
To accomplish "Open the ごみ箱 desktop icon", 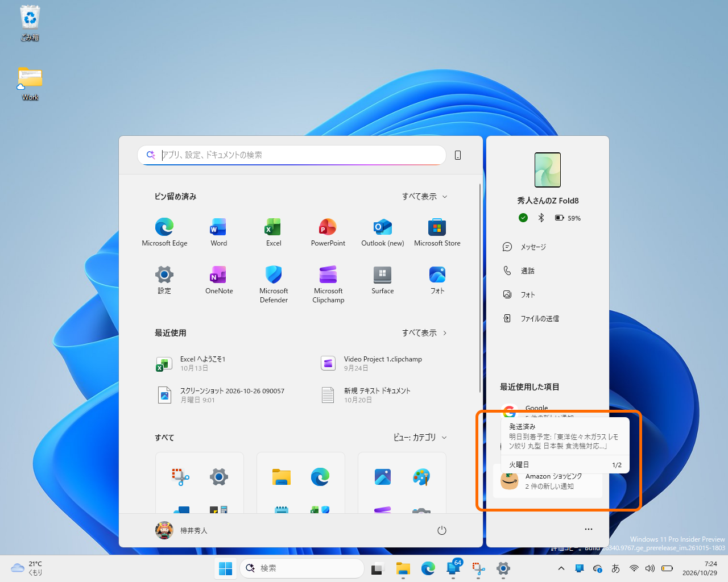I will pyautogui.click(x=30, y=23).
